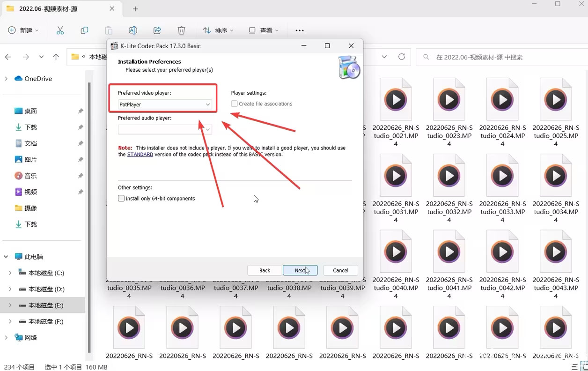Click the Share icon in toolbar
Image resolution: width=588 pixels, height=371 pixels.
pyautogui.click(x=157, y=30)
